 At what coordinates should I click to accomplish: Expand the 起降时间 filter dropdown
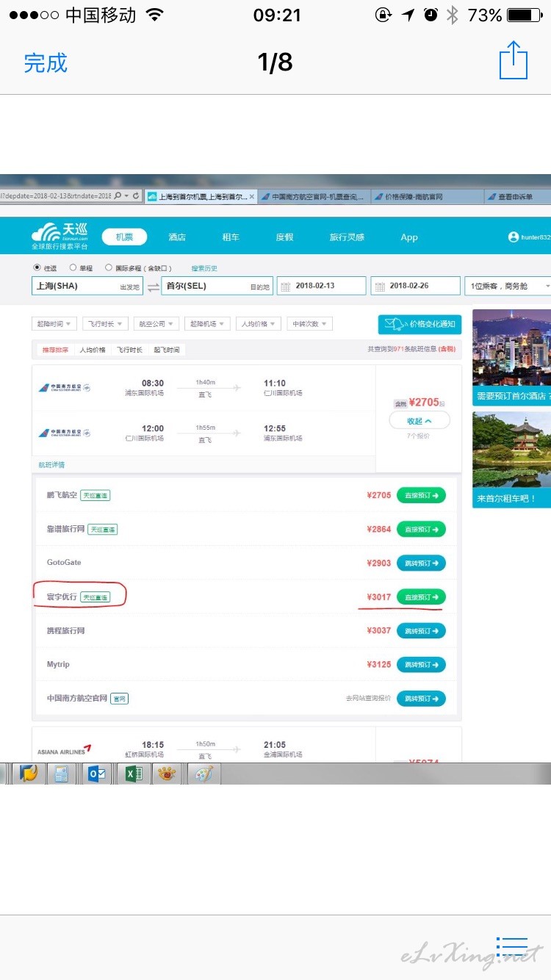(x=54, y=324)
